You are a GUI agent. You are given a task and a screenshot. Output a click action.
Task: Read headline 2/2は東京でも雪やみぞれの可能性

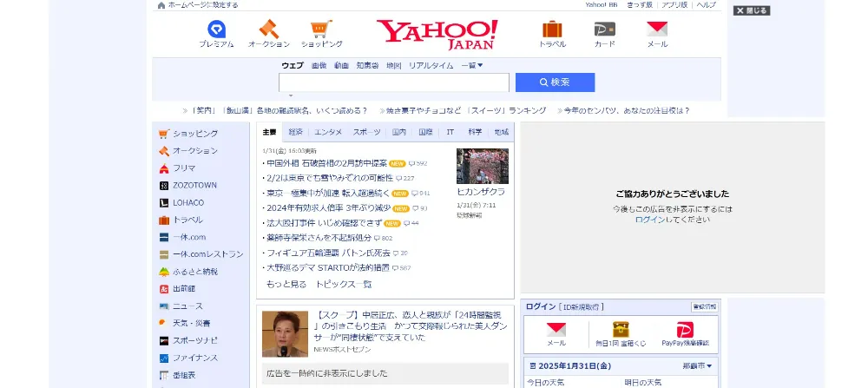tap(330, 178)
